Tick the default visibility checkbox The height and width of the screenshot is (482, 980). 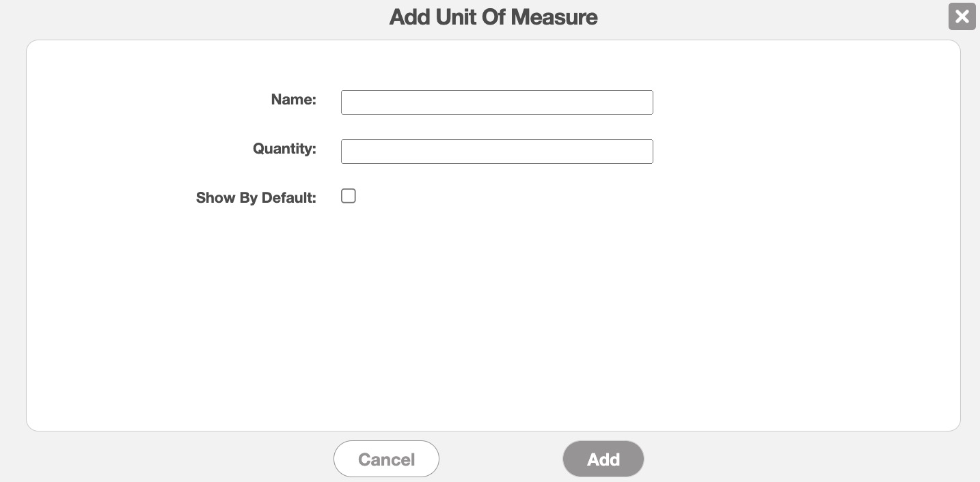(x=349, y=197)
